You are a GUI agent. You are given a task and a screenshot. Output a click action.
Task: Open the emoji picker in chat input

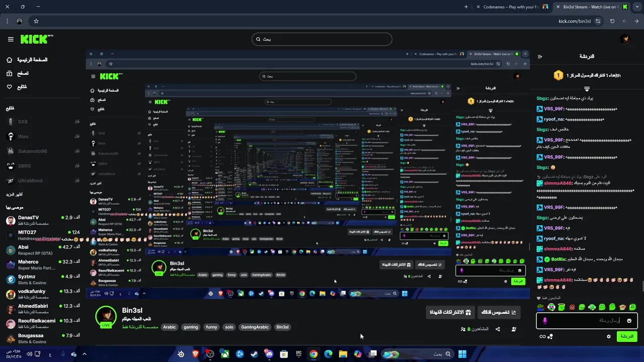[x=629, y=321]
